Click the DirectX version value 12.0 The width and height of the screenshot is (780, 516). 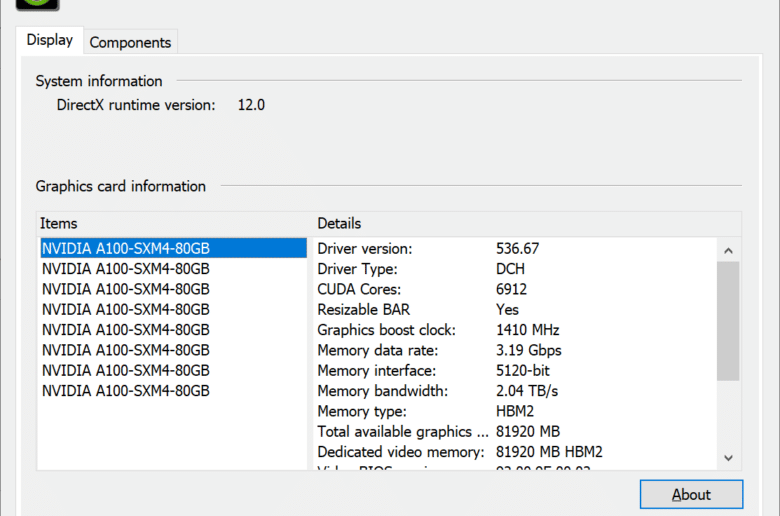[251, 105]
